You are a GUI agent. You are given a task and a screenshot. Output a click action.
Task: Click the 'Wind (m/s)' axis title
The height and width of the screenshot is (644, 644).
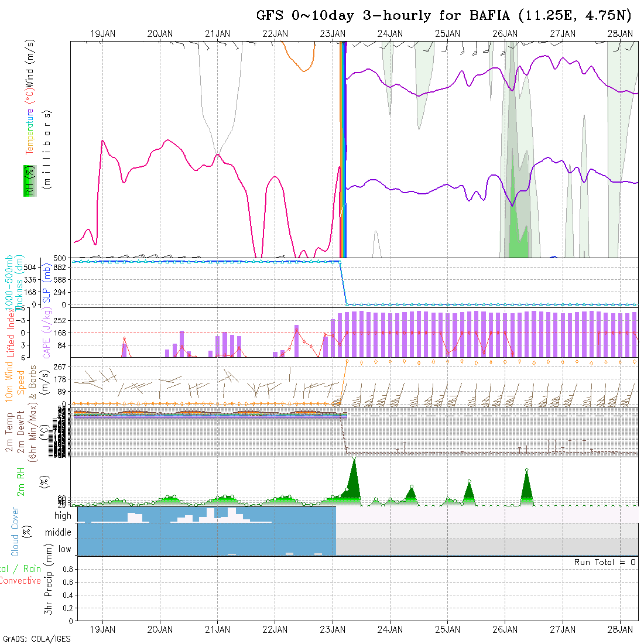[x=30, y=63]
